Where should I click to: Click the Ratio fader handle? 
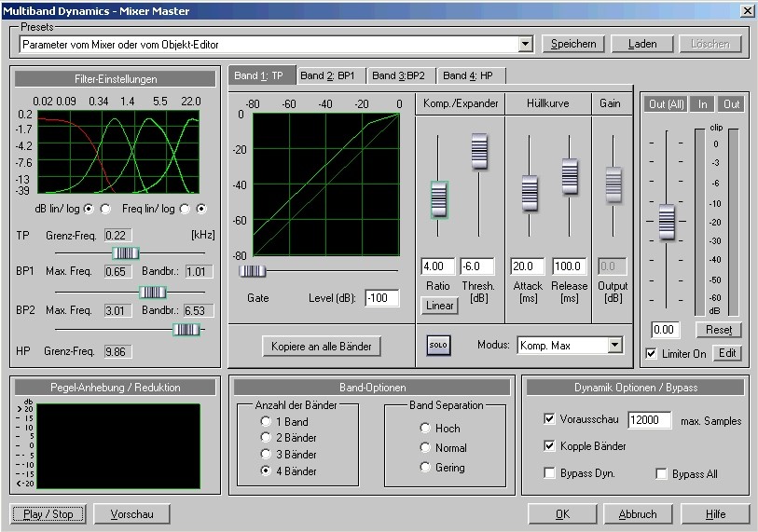439,199
